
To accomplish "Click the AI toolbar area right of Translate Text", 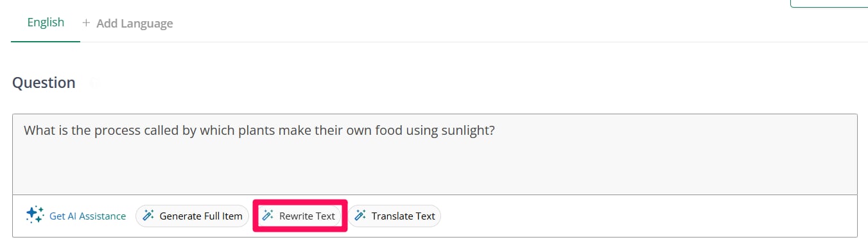I will click(x=648, y=216).
